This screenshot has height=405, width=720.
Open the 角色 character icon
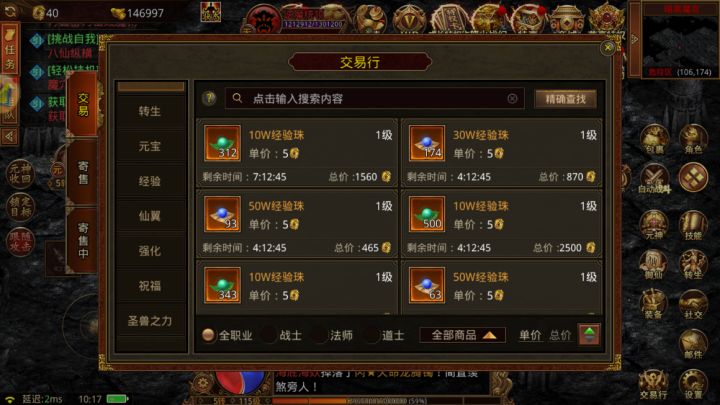tap(693, 139)
